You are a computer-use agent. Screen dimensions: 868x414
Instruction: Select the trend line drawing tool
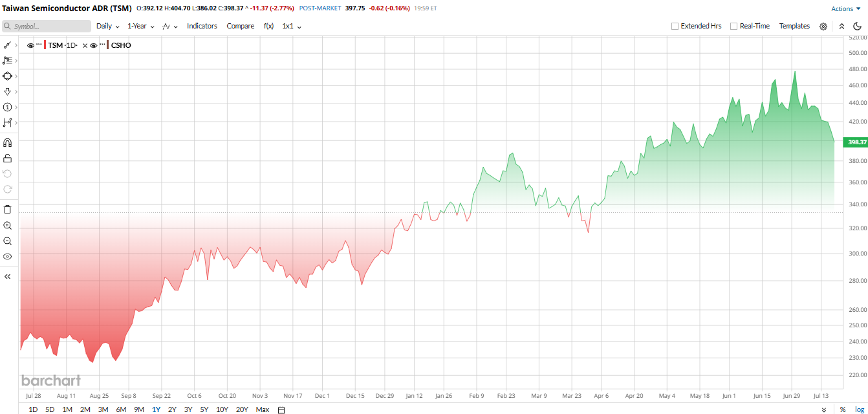(x=8, y=45)
